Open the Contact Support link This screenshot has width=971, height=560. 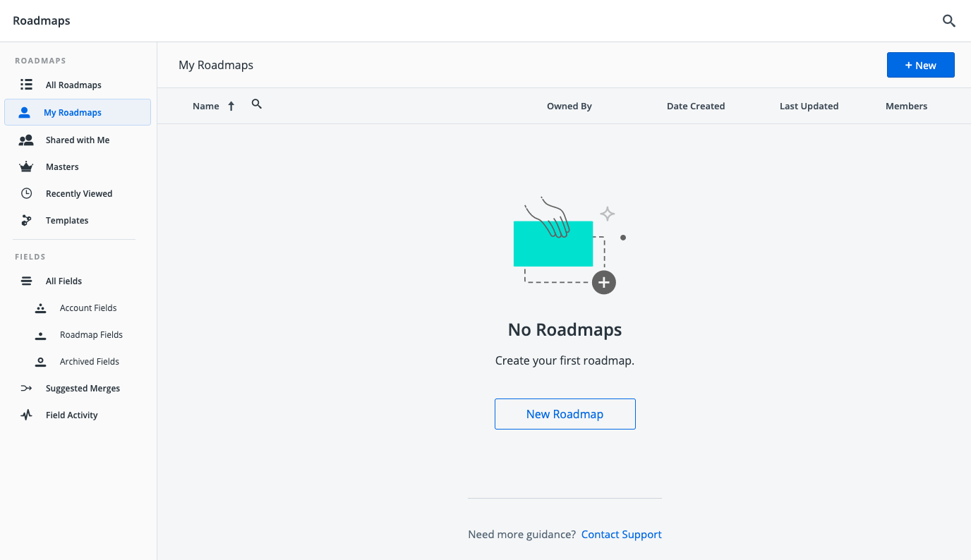pos(621,534)
